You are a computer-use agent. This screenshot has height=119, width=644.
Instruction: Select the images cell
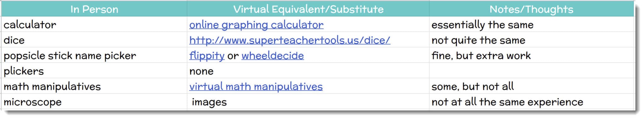point(308,101)
